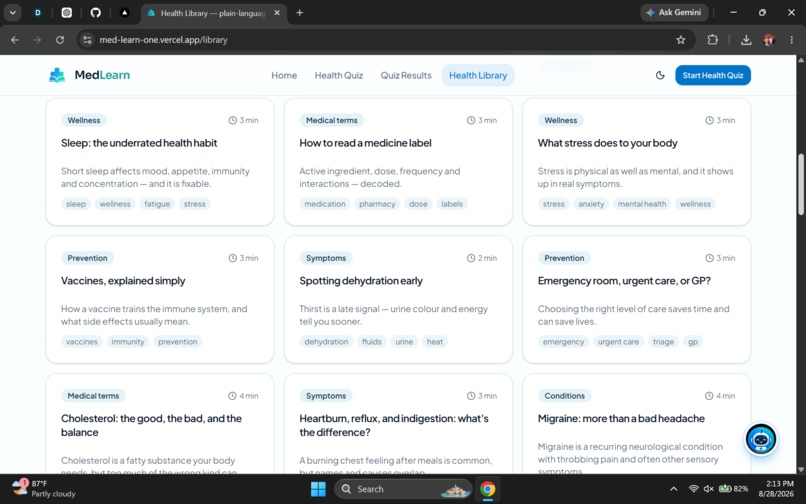Click Symptoms badge on dehydration card
The width and height of the screenshot is (806, 504).
click(x=326, y=258)
